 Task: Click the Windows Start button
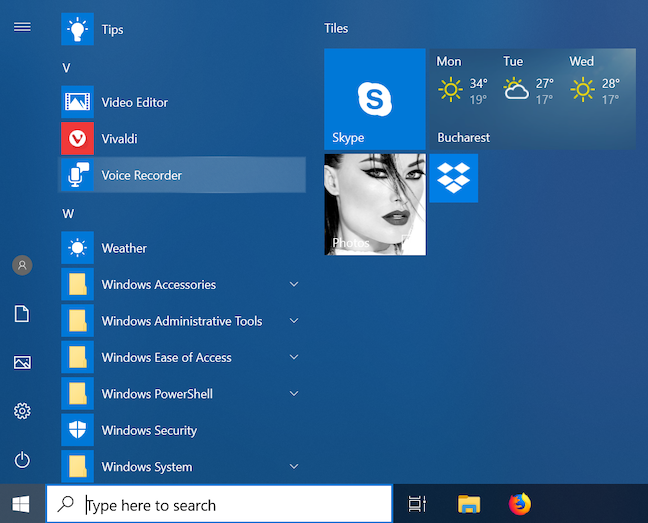(x=21, y=504)
